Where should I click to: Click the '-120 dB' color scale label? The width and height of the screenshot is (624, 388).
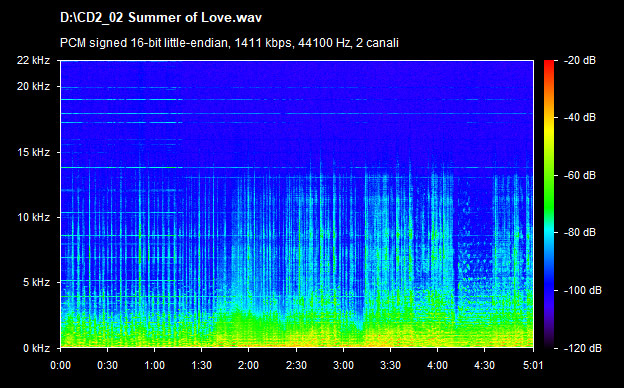tap(583, 348)
